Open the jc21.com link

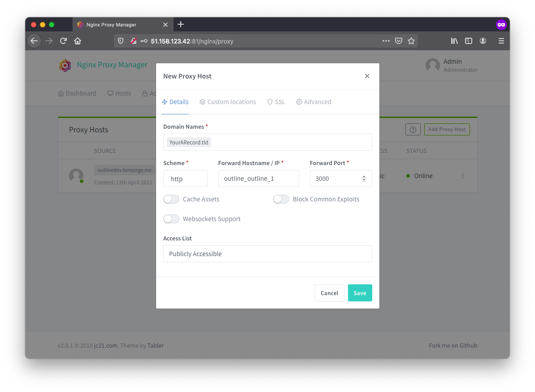click(105, 346)
